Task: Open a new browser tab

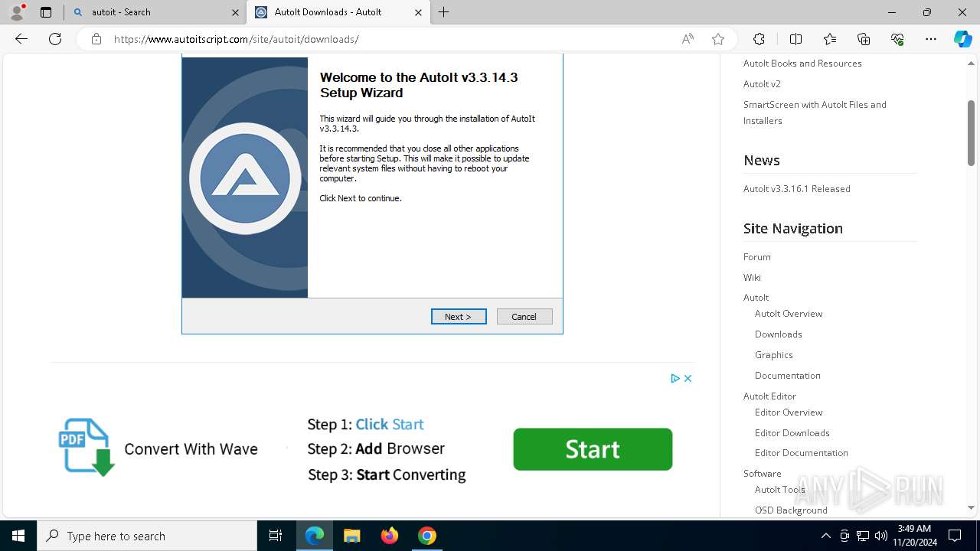Action: (444, 12)
